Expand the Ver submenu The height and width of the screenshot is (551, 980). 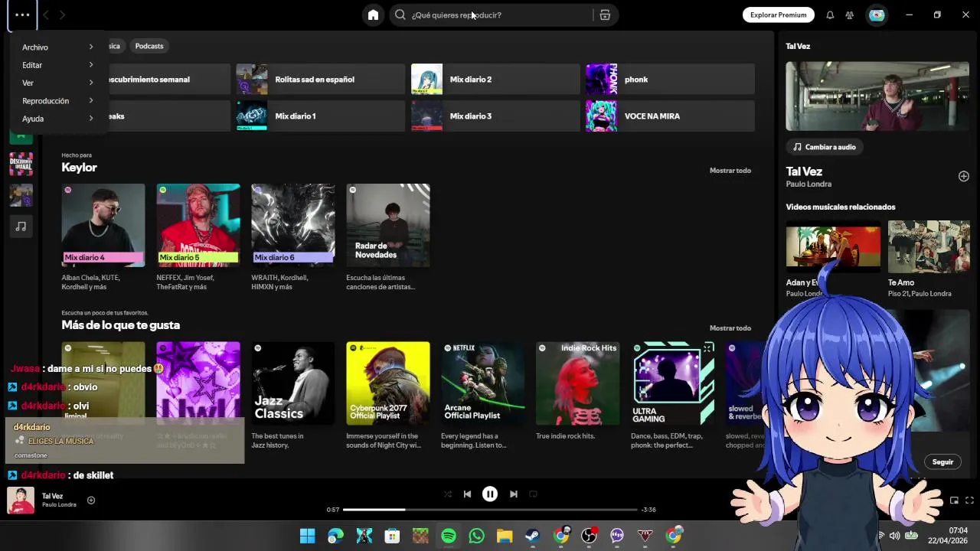(x=58, y=83)
